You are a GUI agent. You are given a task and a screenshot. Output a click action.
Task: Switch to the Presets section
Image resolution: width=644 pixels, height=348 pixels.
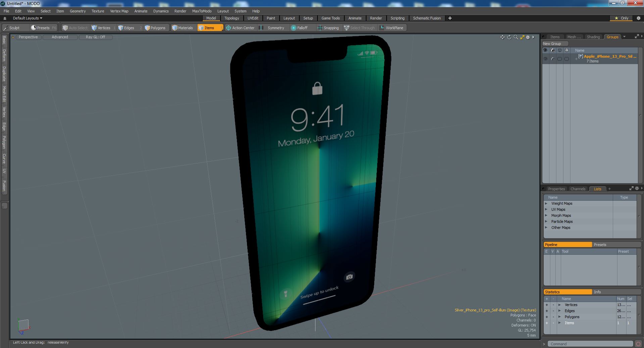(x=616, y=245)
